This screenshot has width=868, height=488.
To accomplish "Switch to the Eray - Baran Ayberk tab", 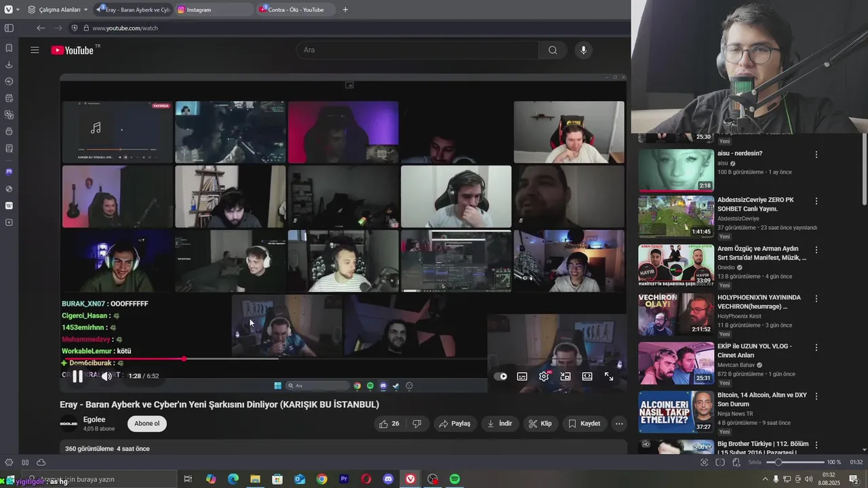I will pos(134,9).
